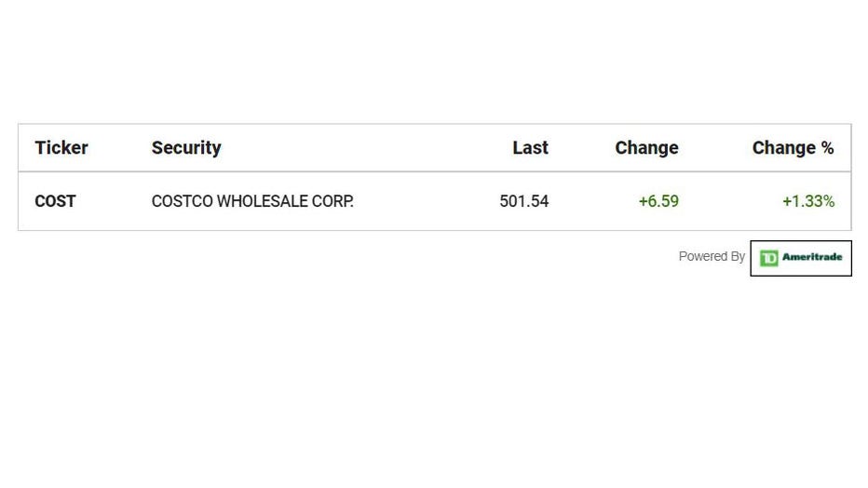Click the word Powered beside the logo
The image size is (868, 488).
[702, 256]
